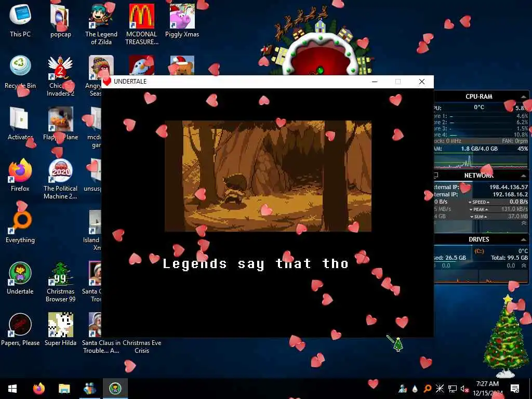Click the Undertale window title icon
Viewport: 532px width, 399px height.
tap(107, 82)
